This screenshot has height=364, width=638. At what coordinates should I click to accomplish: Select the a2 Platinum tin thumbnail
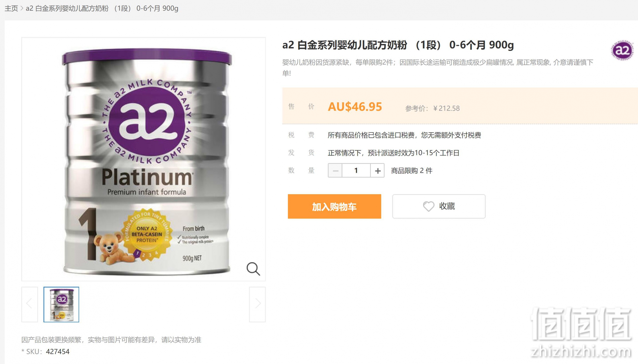[x=61, y=304]
